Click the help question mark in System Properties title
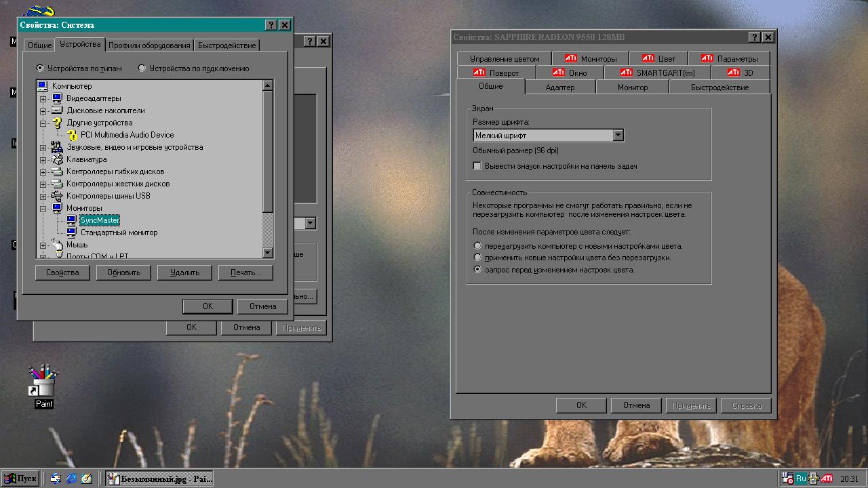This screenshot has width=868, height=488. [x=271, y=24]
